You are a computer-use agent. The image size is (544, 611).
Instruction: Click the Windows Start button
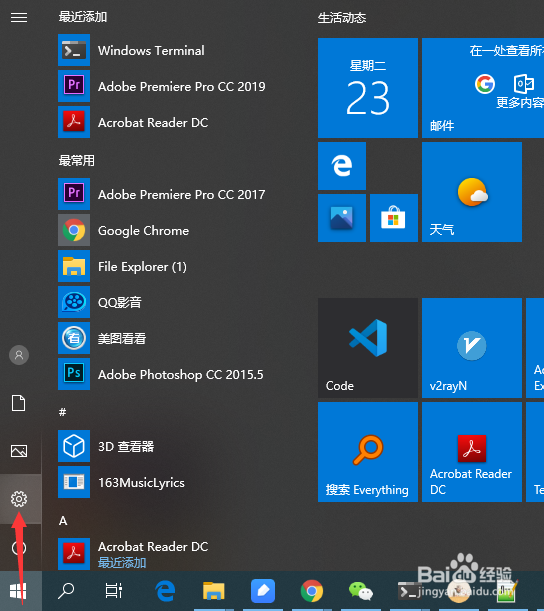coord(18,591)
